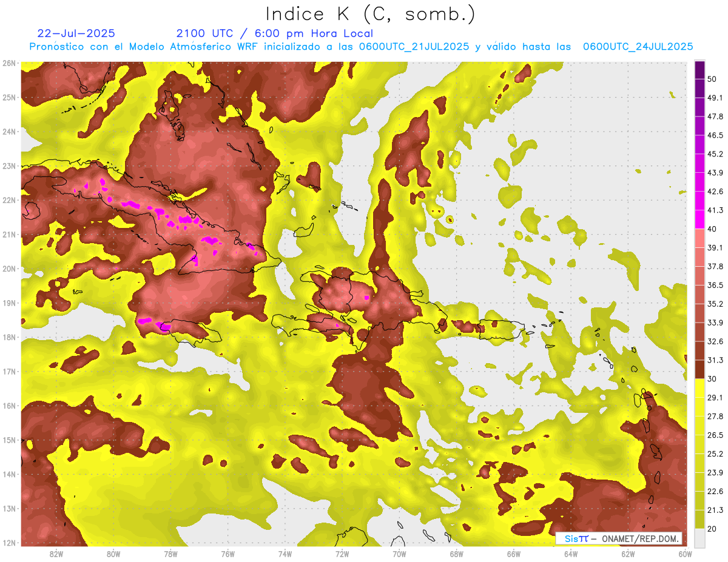Click the "20N" latitude label
The height and width of the screenshot is (562, 728).
(9, 269)
